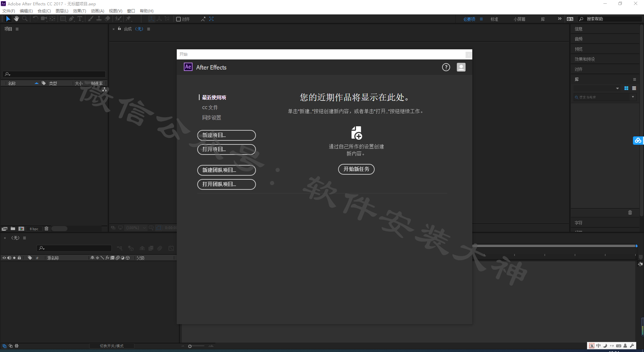Select the Roto Brush tool
The width and height of the screenshot is (644, 352).
pos(118,19)
